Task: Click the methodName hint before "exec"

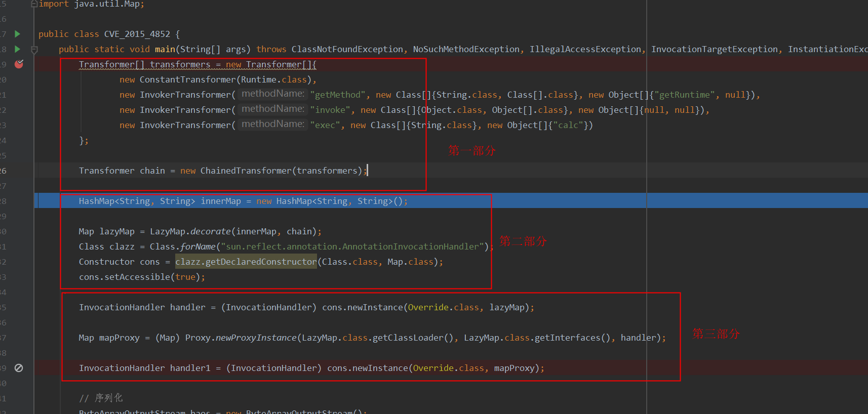Action: point(273,124)
